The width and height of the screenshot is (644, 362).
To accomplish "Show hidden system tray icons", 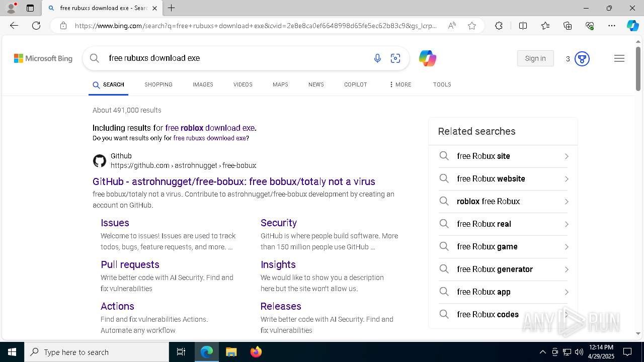I will (x=542, y=352).
